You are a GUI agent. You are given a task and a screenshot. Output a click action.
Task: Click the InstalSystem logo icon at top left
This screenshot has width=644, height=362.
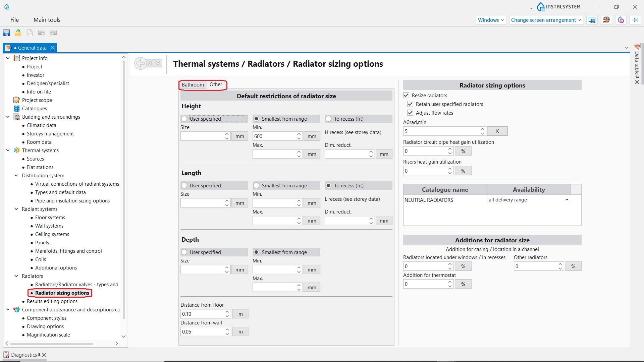pos(7,7)
